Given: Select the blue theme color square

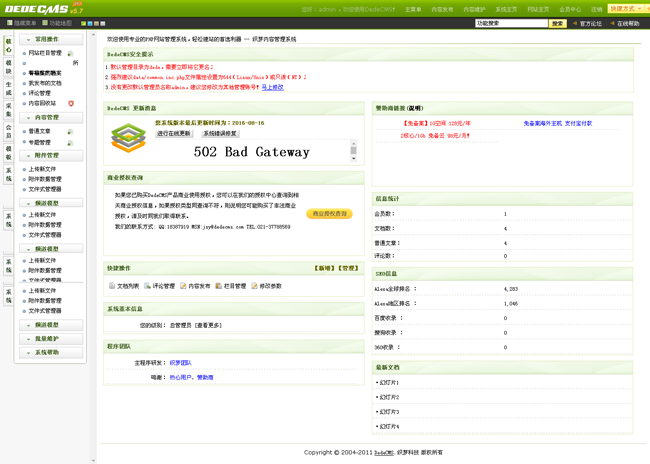Looking at the screenshot, I should point(90,24).
